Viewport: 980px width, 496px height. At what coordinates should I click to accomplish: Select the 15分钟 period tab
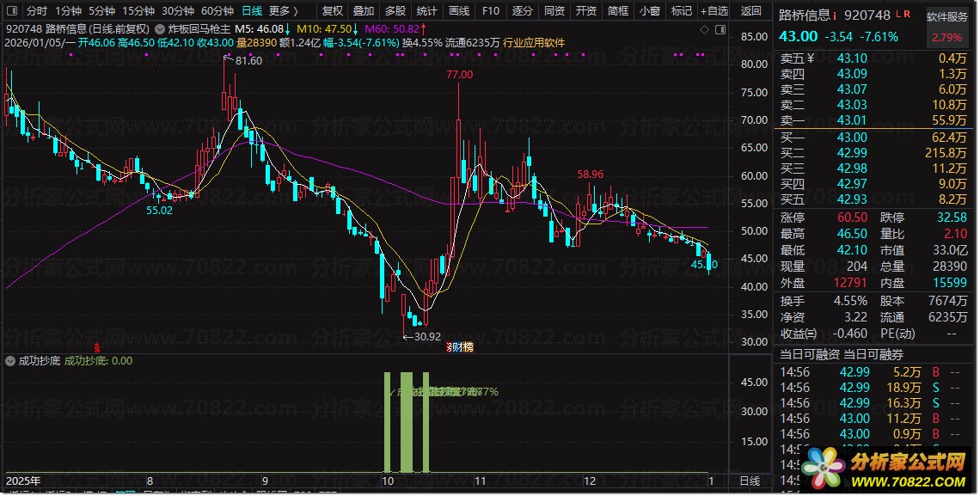click(138, 10)
